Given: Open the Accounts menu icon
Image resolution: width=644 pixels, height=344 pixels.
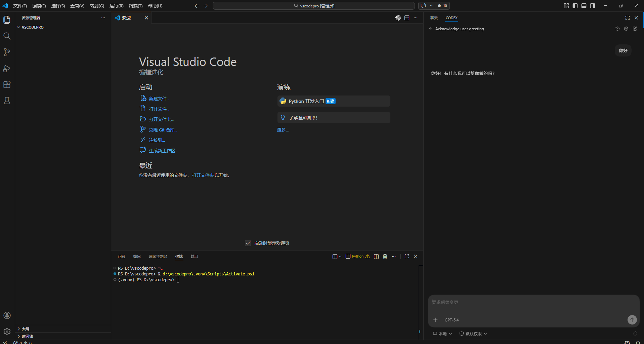Looking at the screenshot, I should point(7,315).
